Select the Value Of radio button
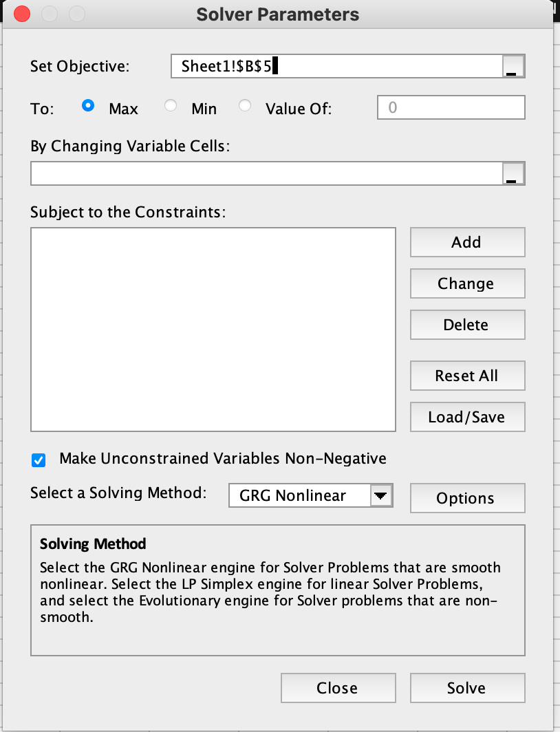560x732 pixels. [x=244, y=105]
